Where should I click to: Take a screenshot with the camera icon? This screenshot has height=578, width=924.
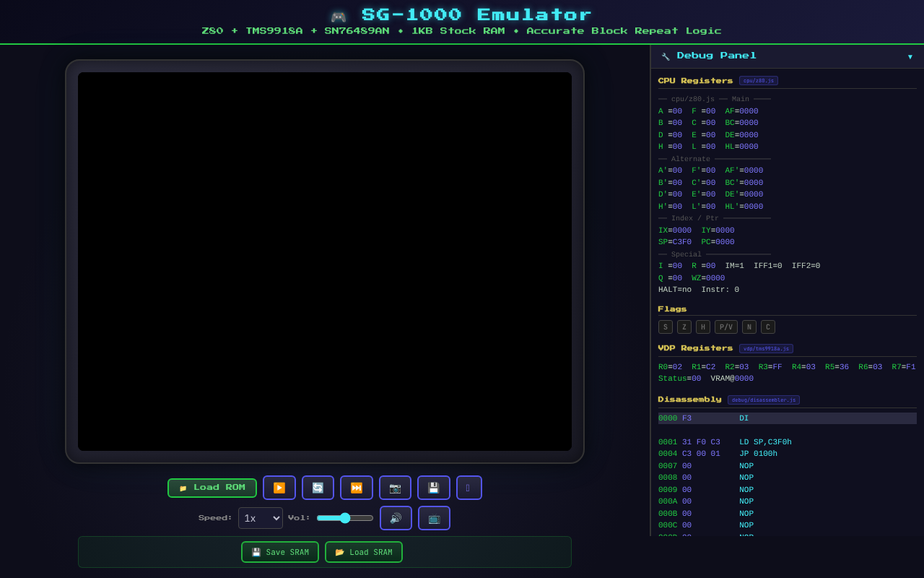click(x=395, y=488)
